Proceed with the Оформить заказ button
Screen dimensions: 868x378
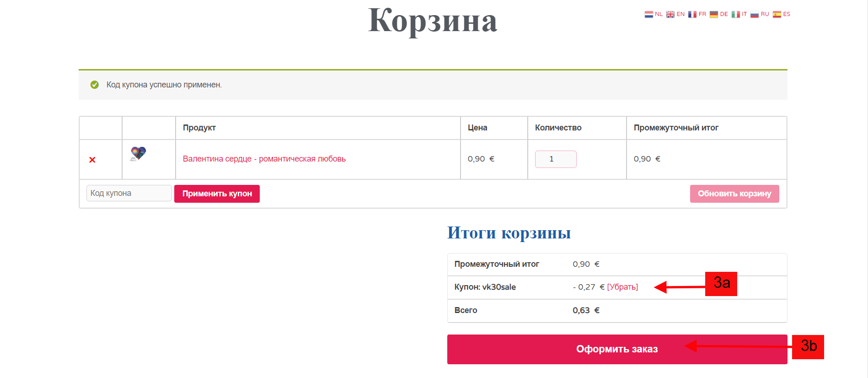pyautogui.click(x=617, y=349)
